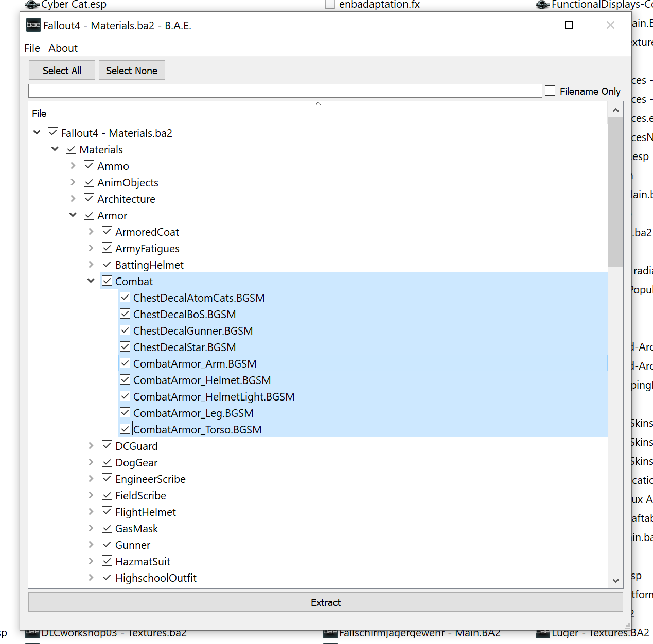
Task: Expand the BattingHelmet folder
Action: (91, 265)
